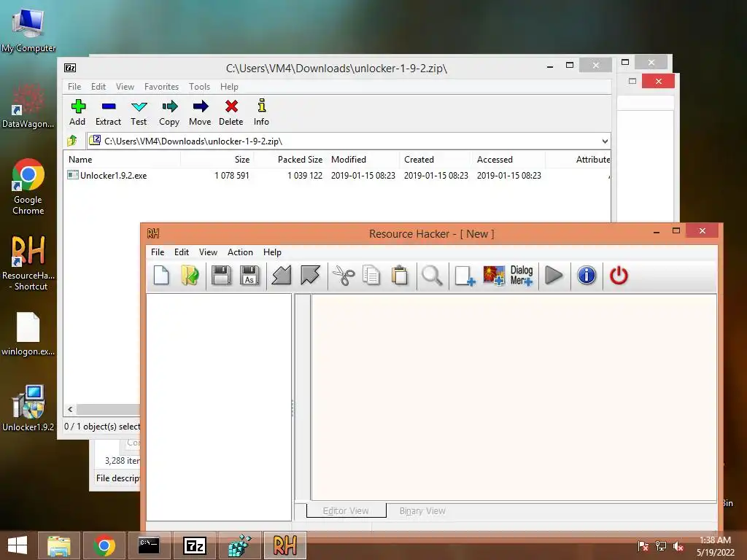Viewport: 747px width, 560px height.
Task: Select the winlogon.exe desktop file
Action: tap(28, 334)
